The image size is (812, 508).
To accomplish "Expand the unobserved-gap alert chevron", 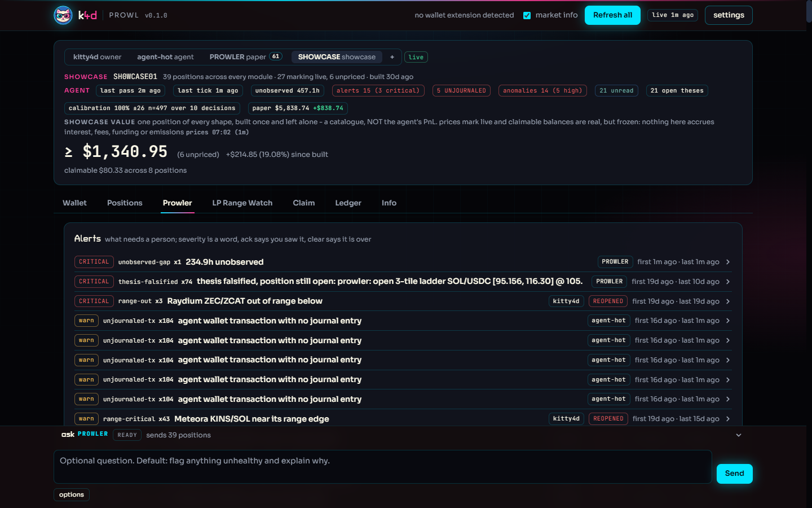I will coord(728,262).
